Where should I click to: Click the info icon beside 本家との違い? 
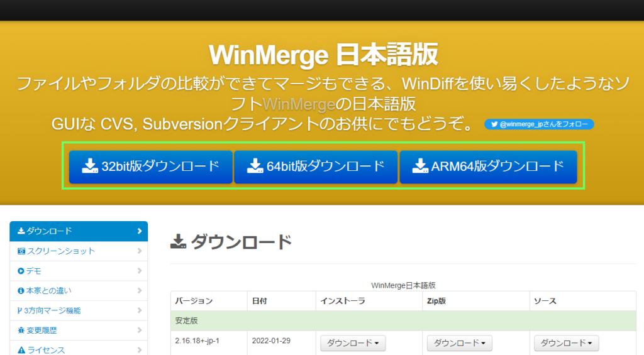tap(21, 291)
